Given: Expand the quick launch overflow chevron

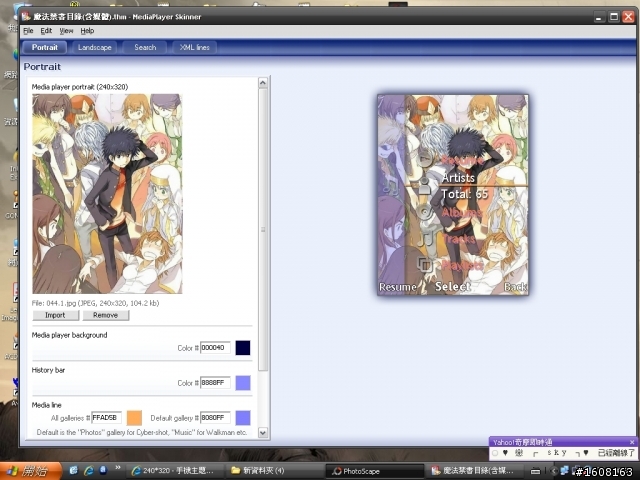Looking at the screenshot, I should 118,468.
